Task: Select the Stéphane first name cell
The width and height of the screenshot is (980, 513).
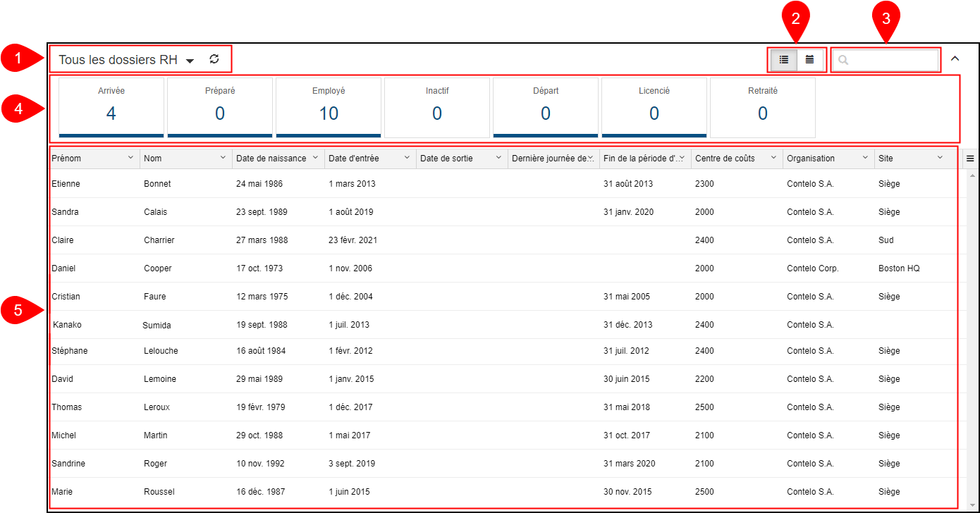Action: pos(70,351)
